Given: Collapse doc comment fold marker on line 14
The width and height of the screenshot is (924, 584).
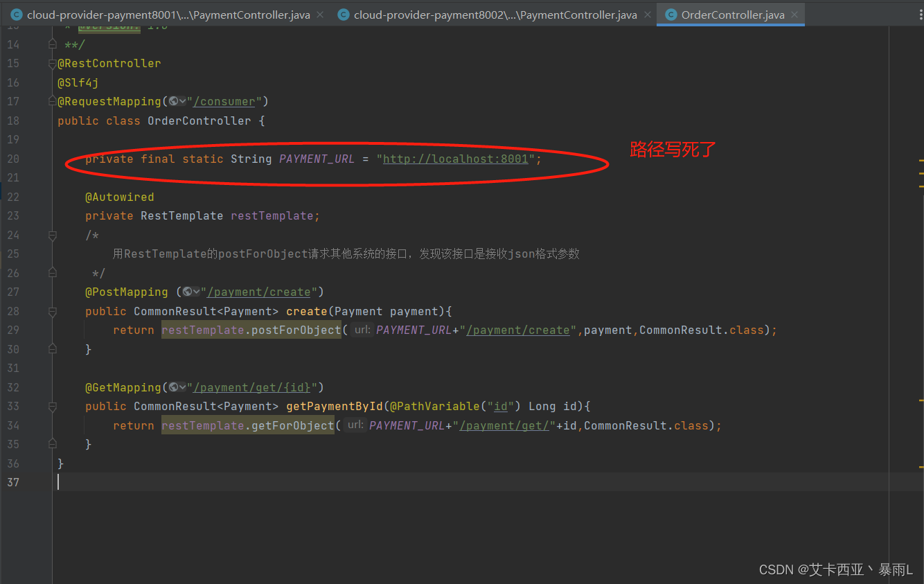Looking at the screenshot, I should click(x=53, y=44).
